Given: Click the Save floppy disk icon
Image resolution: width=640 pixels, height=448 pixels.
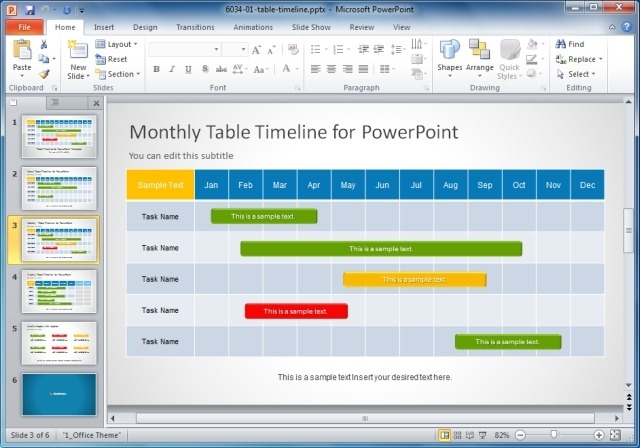Looking at the screenshot, I should click(x=29, y=10).
